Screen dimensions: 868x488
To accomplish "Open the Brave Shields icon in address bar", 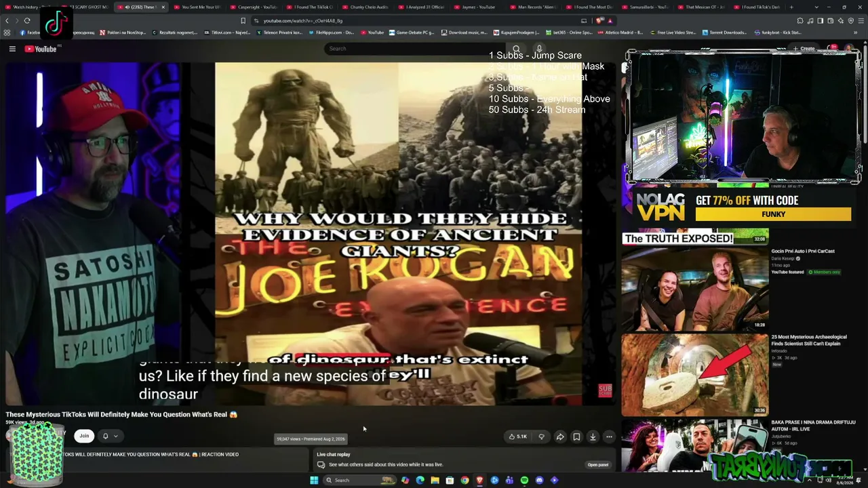I will (x=599, y=21).
